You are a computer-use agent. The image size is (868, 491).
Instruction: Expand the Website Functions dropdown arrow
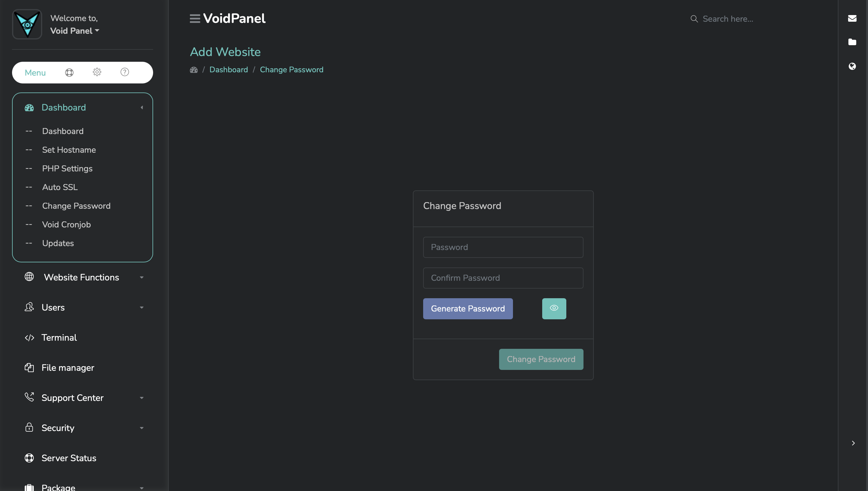[x=142, y=277]
